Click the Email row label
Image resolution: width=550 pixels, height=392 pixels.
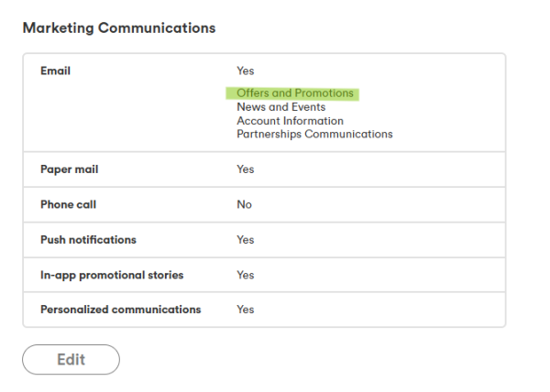56,71
